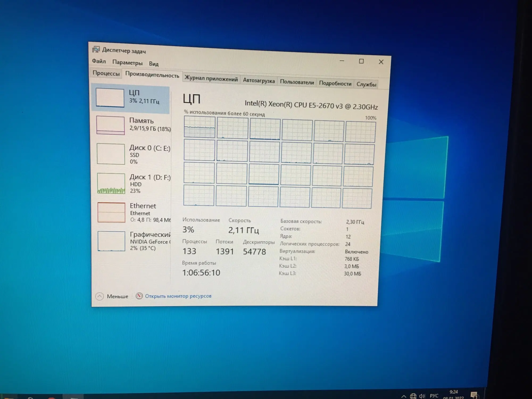Click the volume speaker icon in taskbar

[x=422, y=396]
